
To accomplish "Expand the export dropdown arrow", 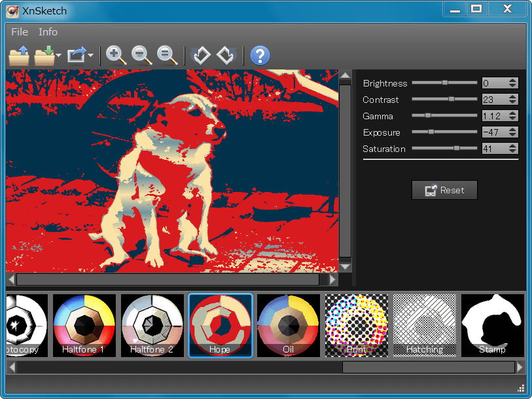I will pos(90,55).
